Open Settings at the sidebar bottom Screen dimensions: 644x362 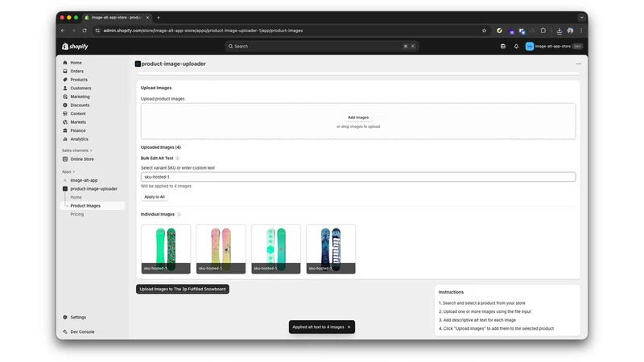(78, 317)
